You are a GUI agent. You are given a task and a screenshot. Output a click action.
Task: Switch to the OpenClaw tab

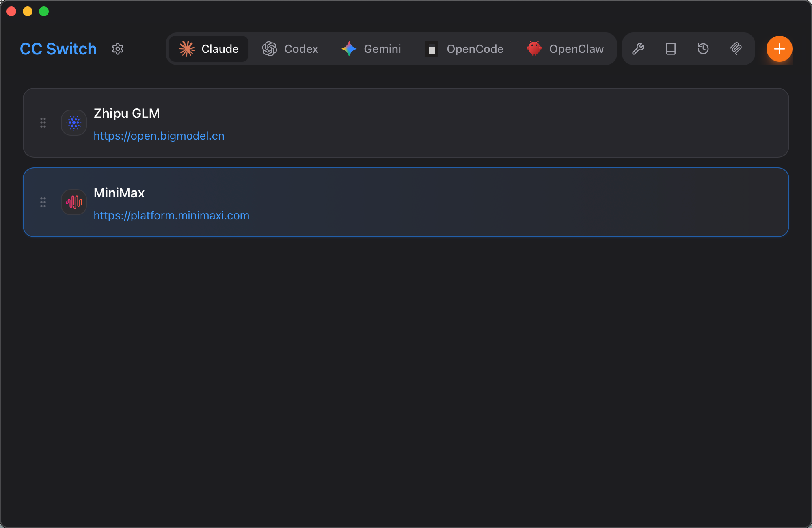tap(565, 49)
